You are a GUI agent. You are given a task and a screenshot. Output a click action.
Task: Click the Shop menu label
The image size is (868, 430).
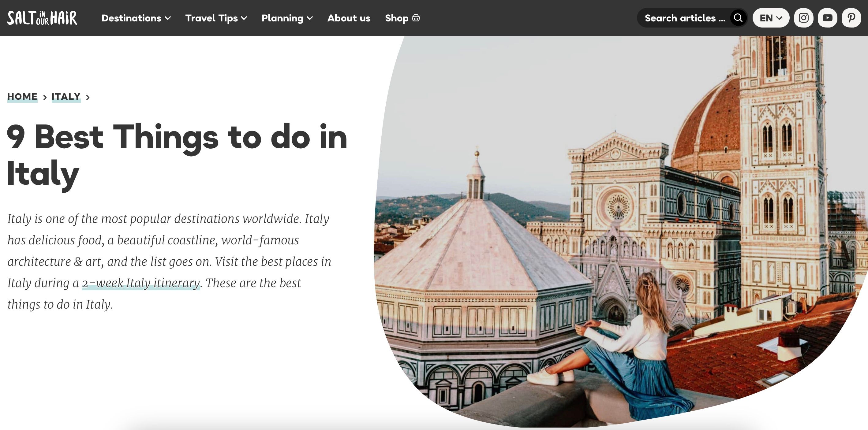click(397, 18)
